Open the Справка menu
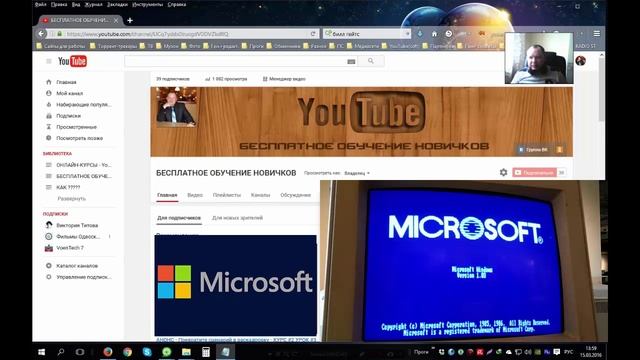The height and width of the screenshot is (360, 640). (x=177, y=4)
